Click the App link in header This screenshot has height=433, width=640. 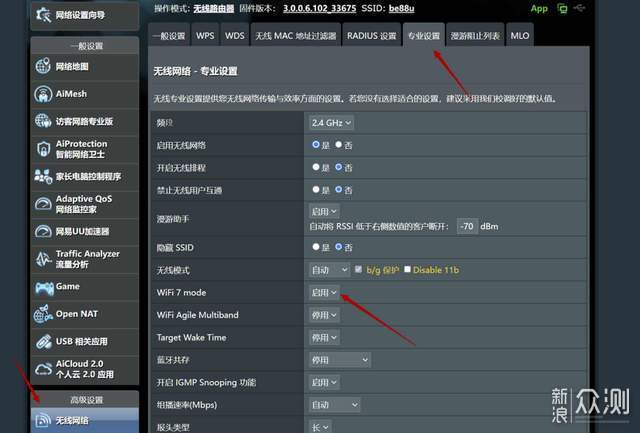539,9
